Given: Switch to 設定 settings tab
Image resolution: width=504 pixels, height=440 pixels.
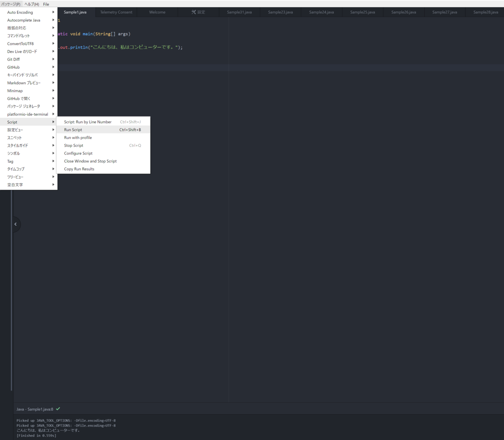Looking at the screenshot, I should (198, 12).
